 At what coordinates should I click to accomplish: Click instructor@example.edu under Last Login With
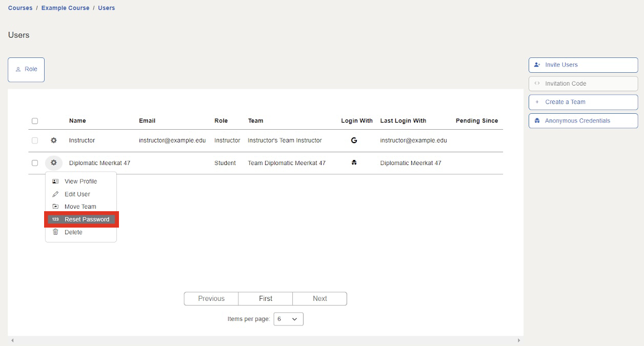[413, 140]
